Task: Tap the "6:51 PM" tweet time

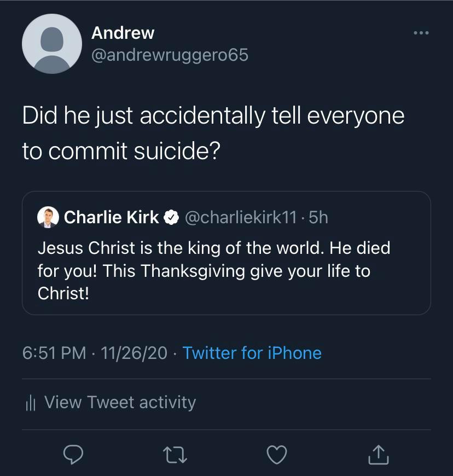Action: coord(54,353)
